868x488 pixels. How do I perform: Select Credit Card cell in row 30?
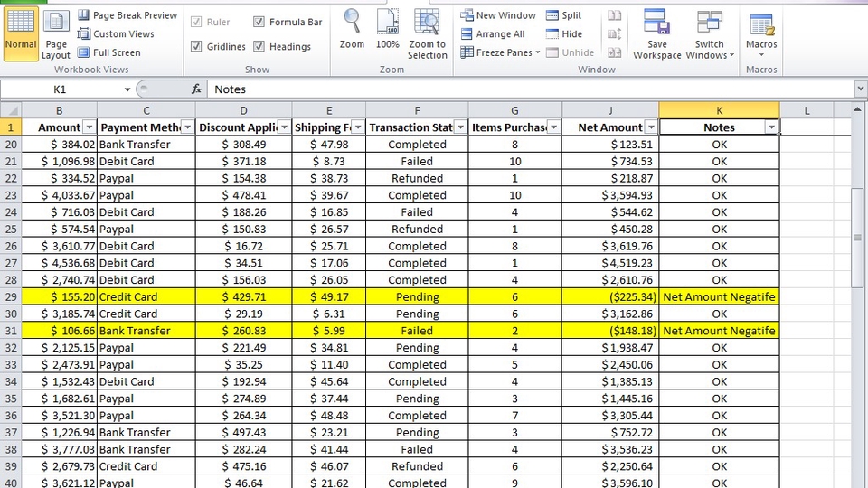point(146,314)
